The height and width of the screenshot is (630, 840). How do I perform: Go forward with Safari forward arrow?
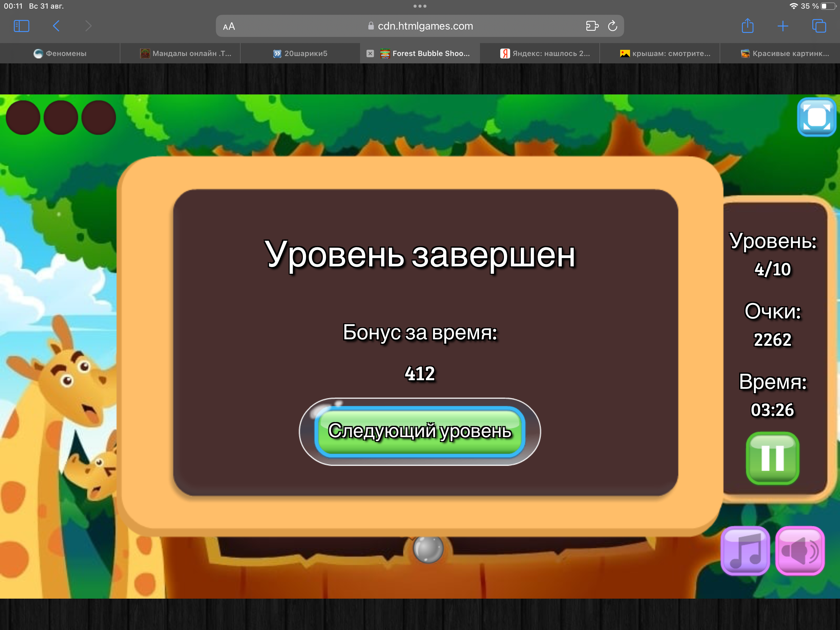[88, 26]
